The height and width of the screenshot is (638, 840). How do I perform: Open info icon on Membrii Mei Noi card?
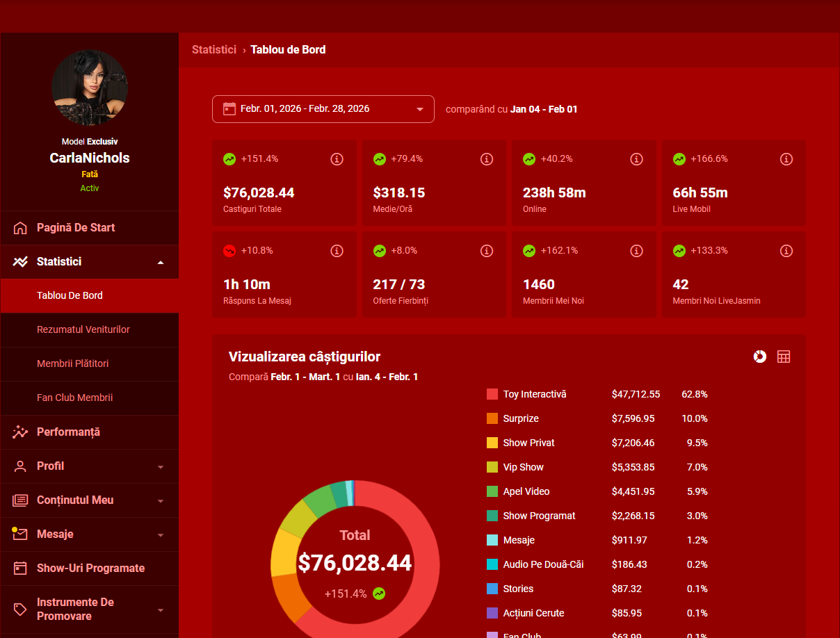click(x=636, y=251)
